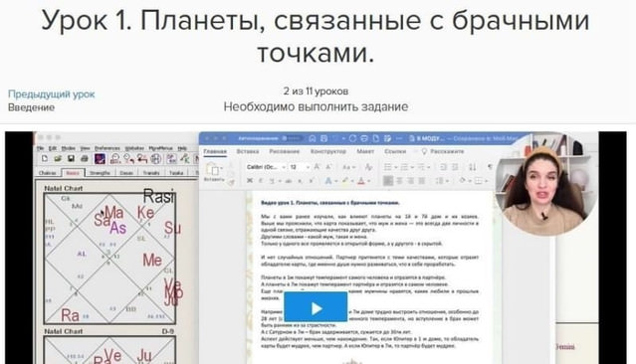Click the 'Расскажите' search box in Word
The image size is (636, 364).
(443, 151)
